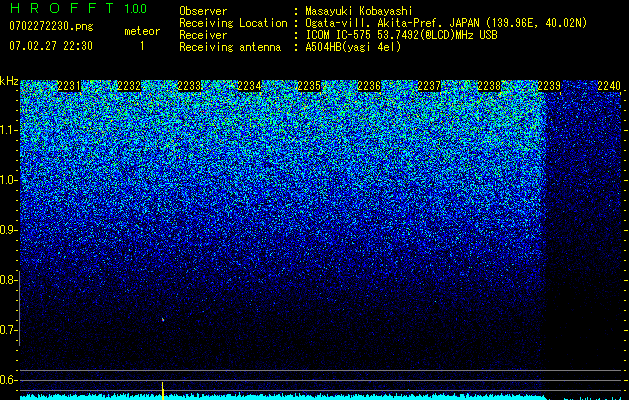Click the Receiver field label
Image resolution: width=629 pixels, height=400 pixels.
(203, 35)
